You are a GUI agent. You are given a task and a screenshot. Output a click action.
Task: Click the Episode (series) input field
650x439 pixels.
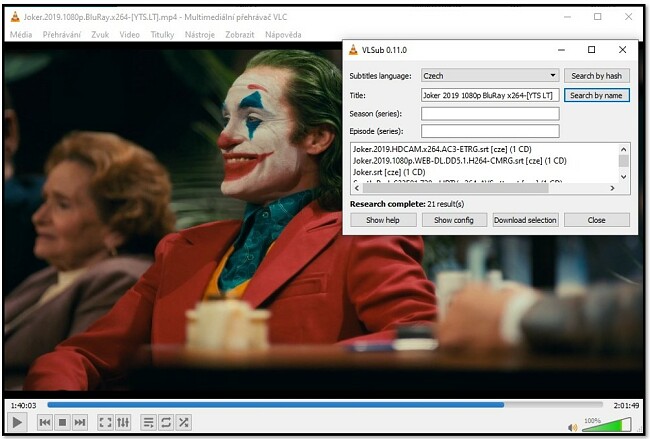tap(490, 131)
